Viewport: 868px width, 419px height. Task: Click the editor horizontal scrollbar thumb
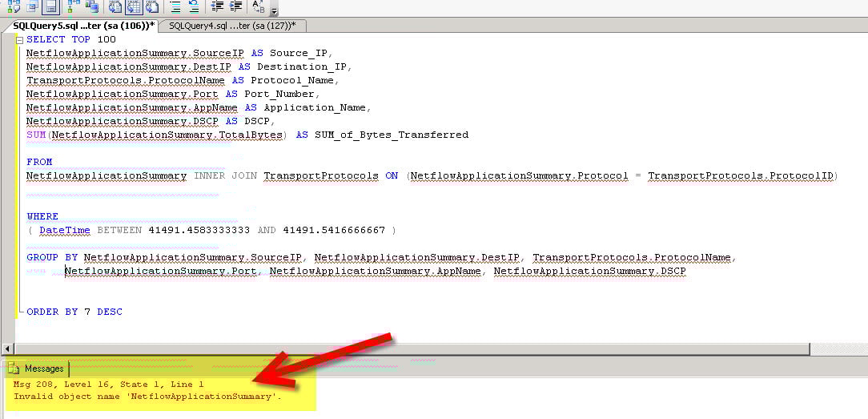point(412,349)
